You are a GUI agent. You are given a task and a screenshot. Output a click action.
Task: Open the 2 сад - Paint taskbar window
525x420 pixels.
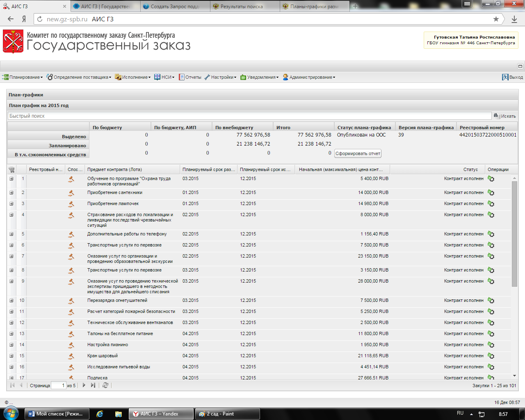(227, 414)
